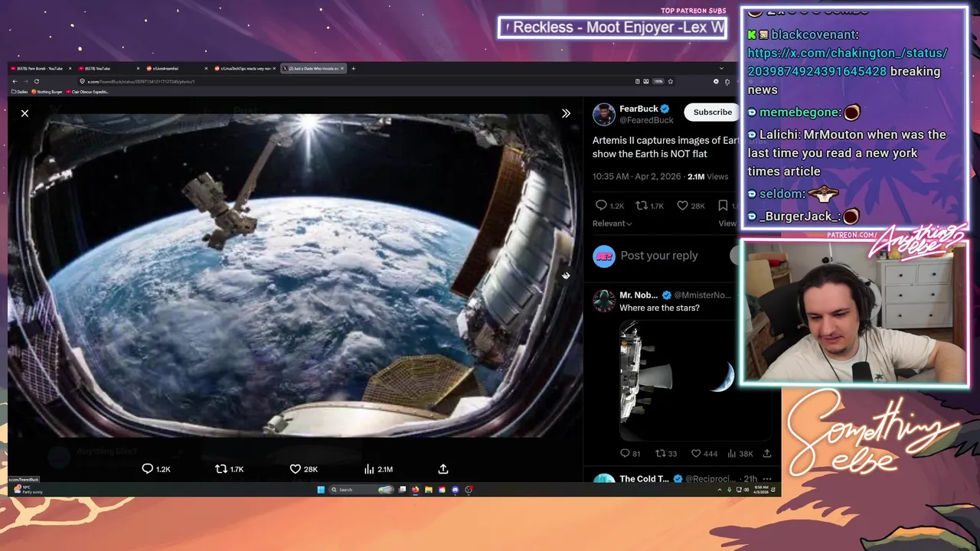This screenshot has height=551, width=980.
Task: Repost the 'Where are the stars?' comment
Action: tap(661, 454)
